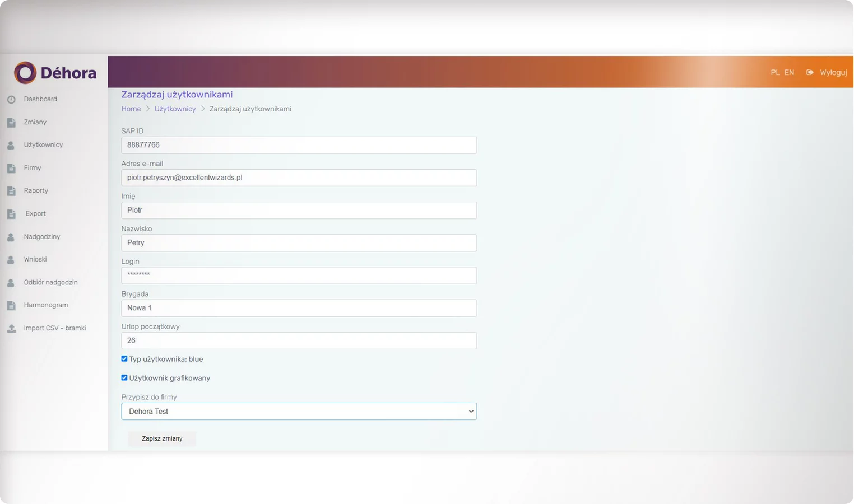Click the logout arrow icon
854x504 pixels.
810,73
